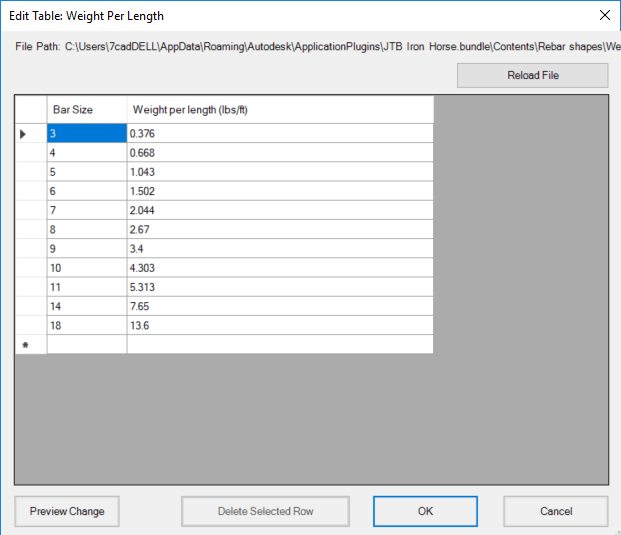Viewport: 621px width, 535px height.
Task: Select row header for bar size 8
Action: tap(31, 229)
